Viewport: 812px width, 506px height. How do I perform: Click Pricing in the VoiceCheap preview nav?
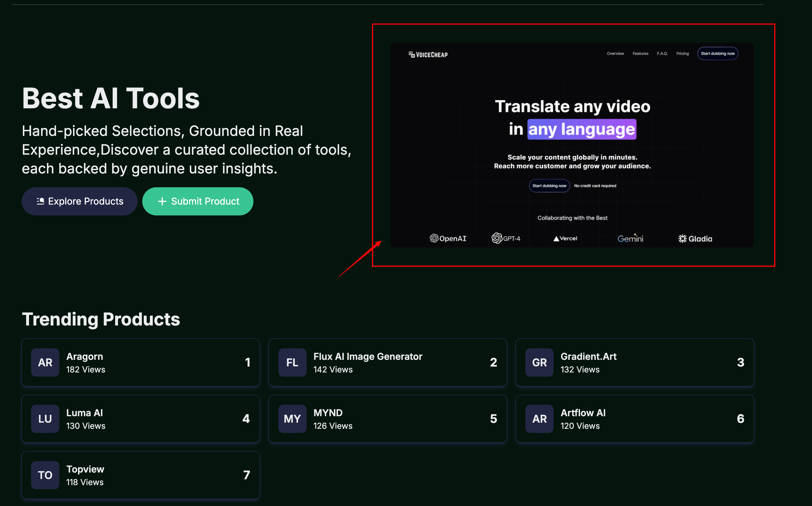coord(683,53)
